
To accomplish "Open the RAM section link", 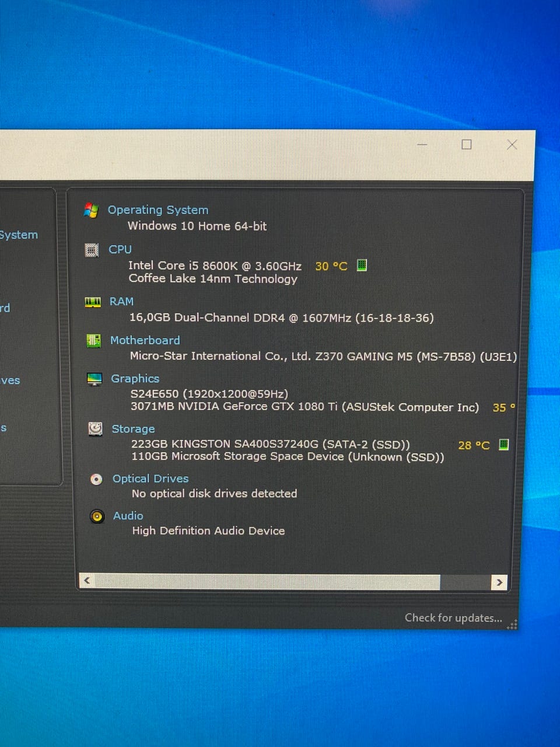I will [121, 301].
